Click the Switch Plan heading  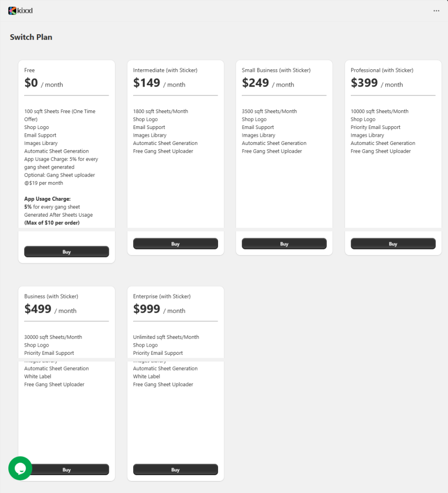(x=31, y=37)
